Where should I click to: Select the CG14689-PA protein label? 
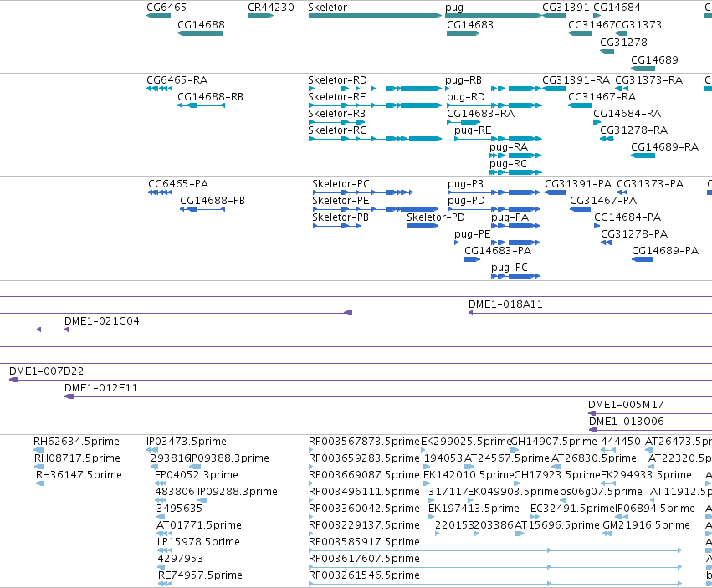click(665, 251)
